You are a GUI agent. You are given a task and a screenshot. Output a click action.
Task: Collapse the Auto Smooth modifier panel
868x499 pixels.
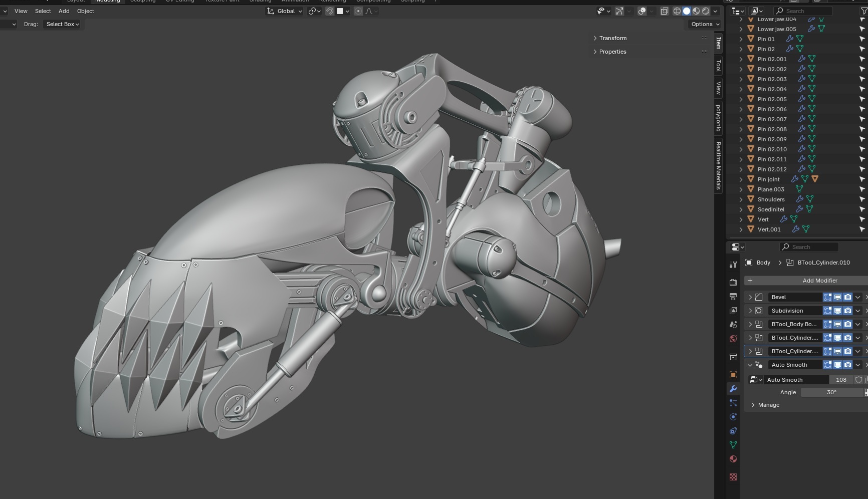(x=750, y=365)
